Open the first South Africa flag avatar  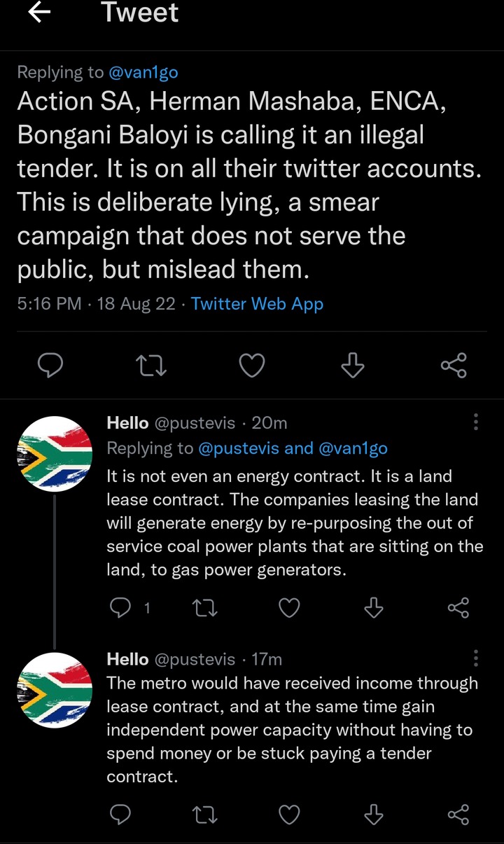pos(55,454)
